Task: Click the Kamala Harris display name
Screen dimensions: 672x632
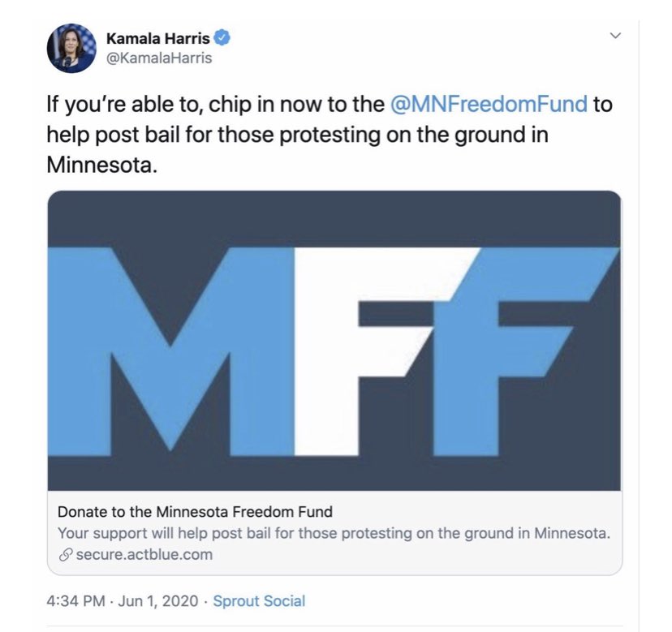Action: click(x=157, y=37)
